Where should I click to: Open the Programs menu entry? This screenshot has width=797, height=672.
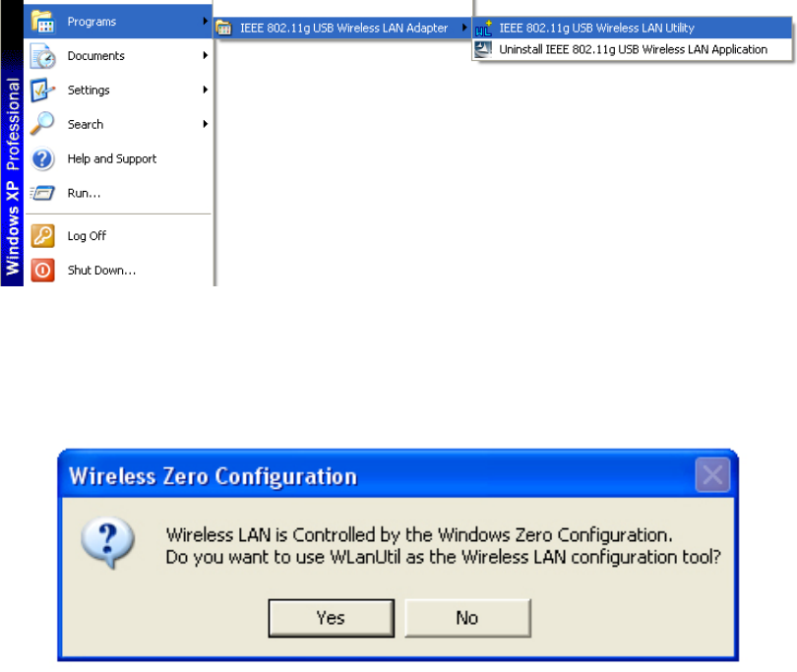[118, 22]
